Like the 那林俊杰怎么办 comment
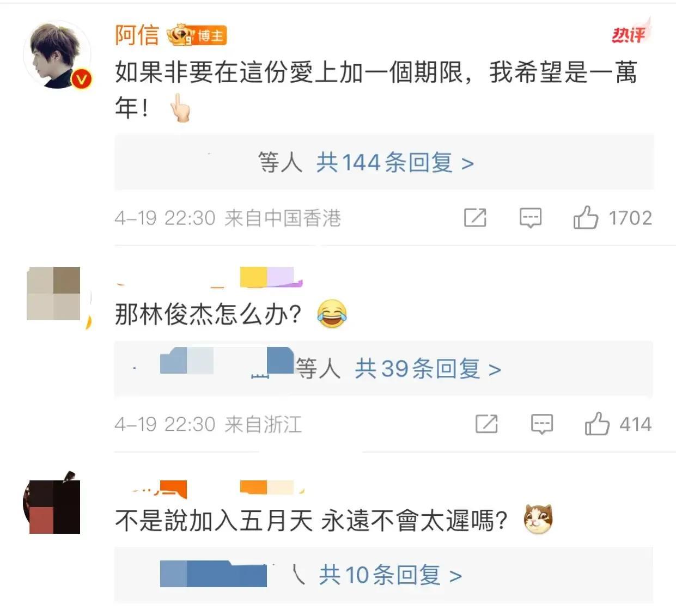The width and height of the screenshot is (676, 616). coord(597,424)
